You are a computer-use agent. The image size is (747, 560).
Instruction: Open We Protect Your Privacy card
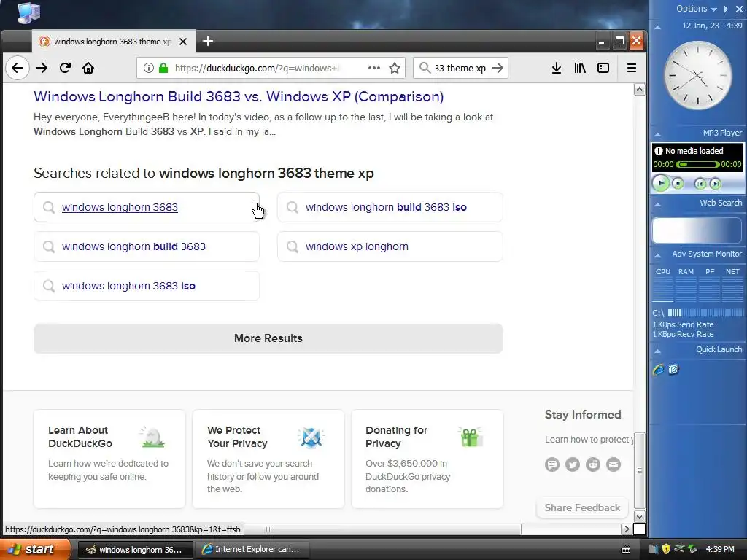point(268,459)
